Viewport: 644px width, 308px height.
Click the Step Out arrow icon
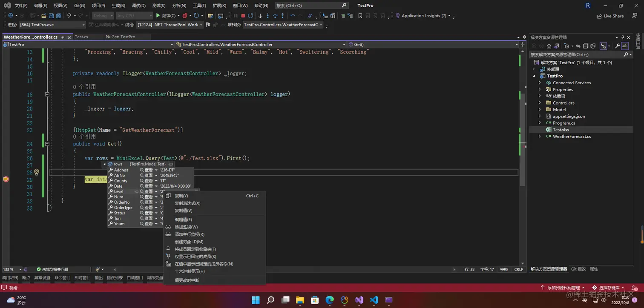click(282, 16)
